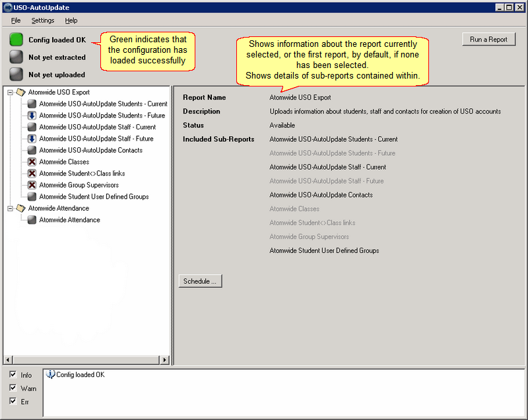Viewport: 528px width, 420px height.
Task: Toggle the Warn log filter checkbox
Action: pyautogui.click(x=13, y=388)
